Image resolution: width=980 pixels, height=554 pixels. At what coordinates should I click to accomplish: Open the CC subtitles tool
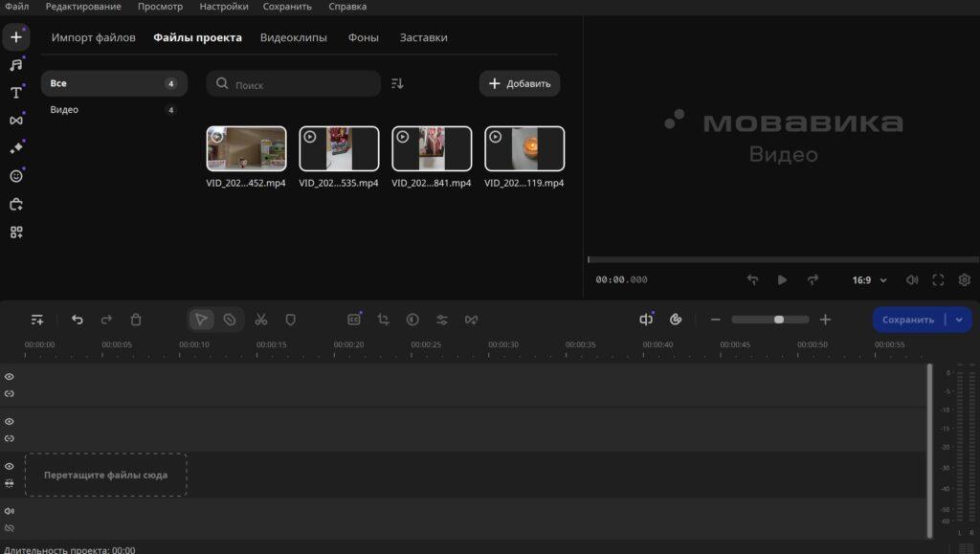tap(354, 320)
